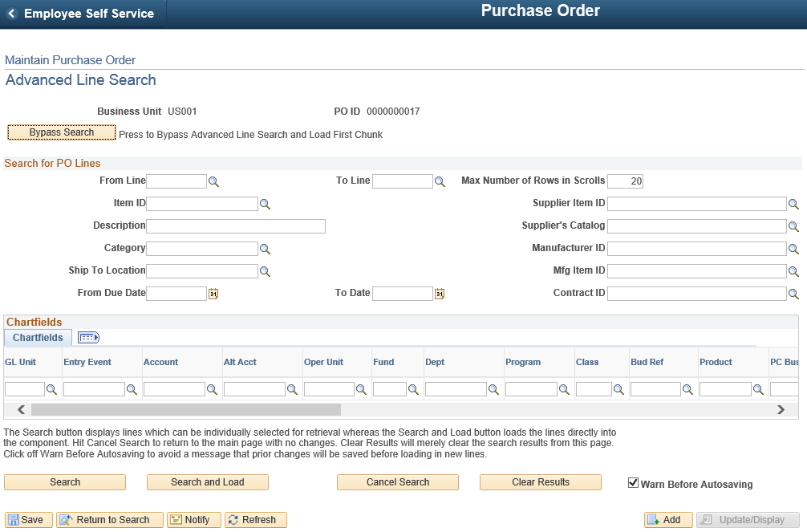Open the Contract ID lookup

pyautogui.click(x=793, y=294)
